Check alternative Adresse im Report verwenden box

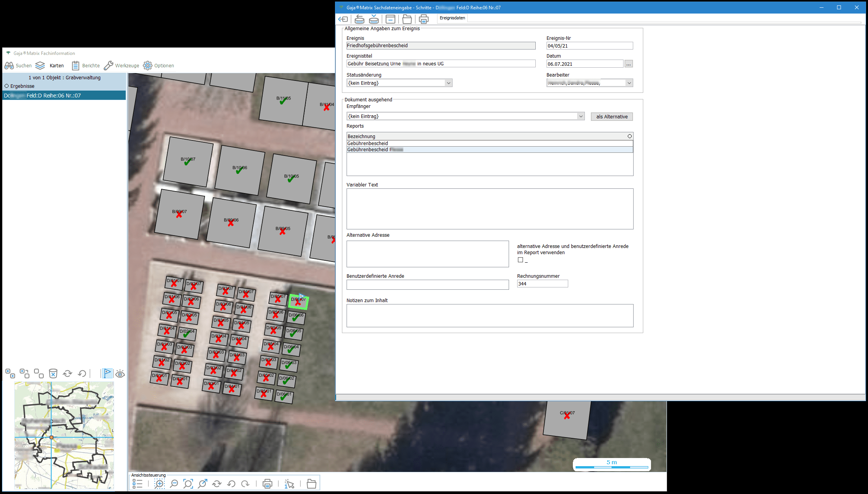coord(520,260)
